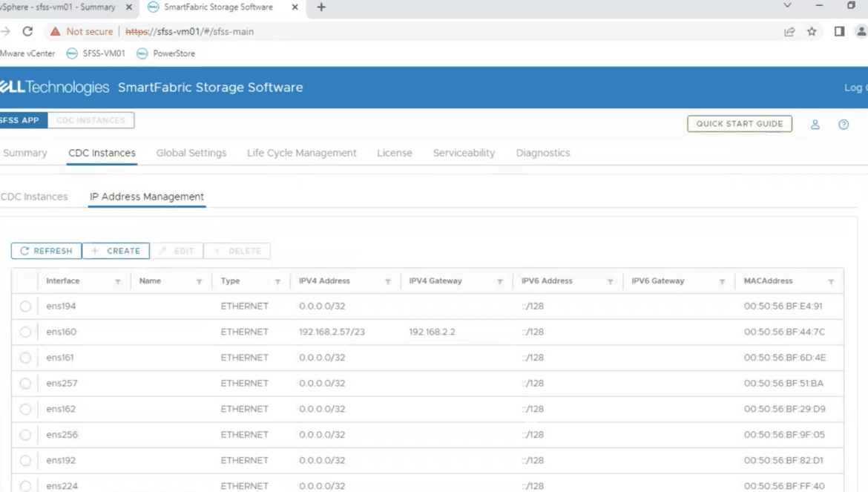Select the ens256 interface radio button
Image resolution: width=868 pixels, height=492 pixels.
(x=25, y=435)
